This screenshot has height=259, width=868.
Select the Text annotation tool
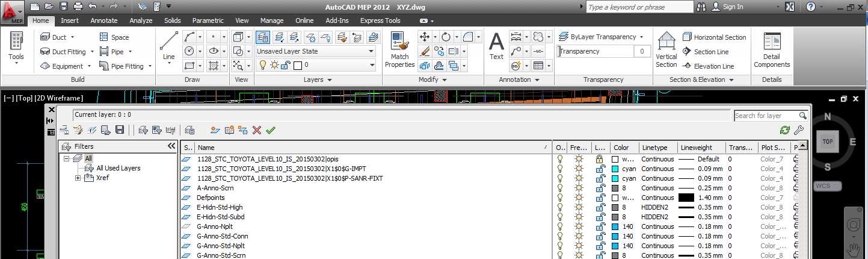tap(496, 46)
